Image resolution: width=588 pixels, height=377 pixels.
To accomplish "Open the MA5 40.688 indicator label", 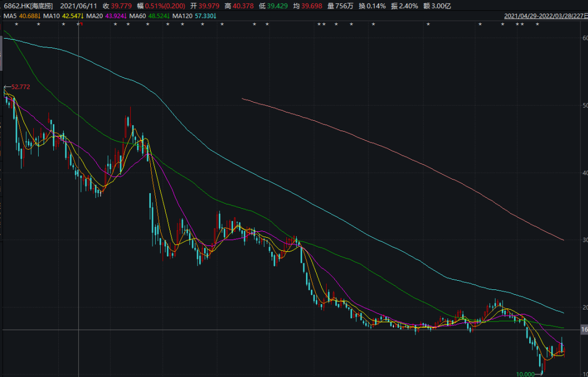I will [x=22, y=16].
